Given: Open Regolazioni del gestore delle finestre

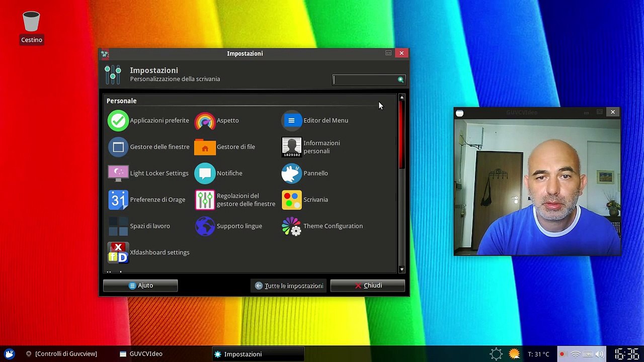Looking at the screenshot, I should coord(235,200).
